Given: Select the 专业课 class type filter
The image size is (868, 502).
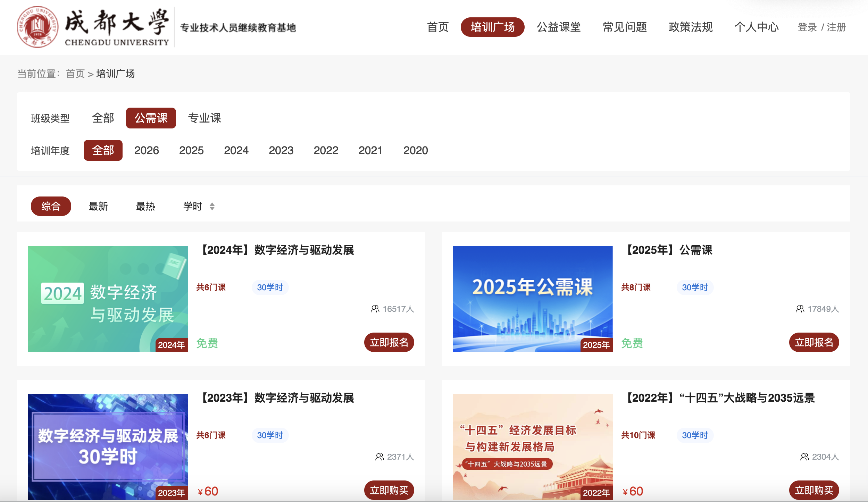Looking at the screenshot, I should point(204,118).
